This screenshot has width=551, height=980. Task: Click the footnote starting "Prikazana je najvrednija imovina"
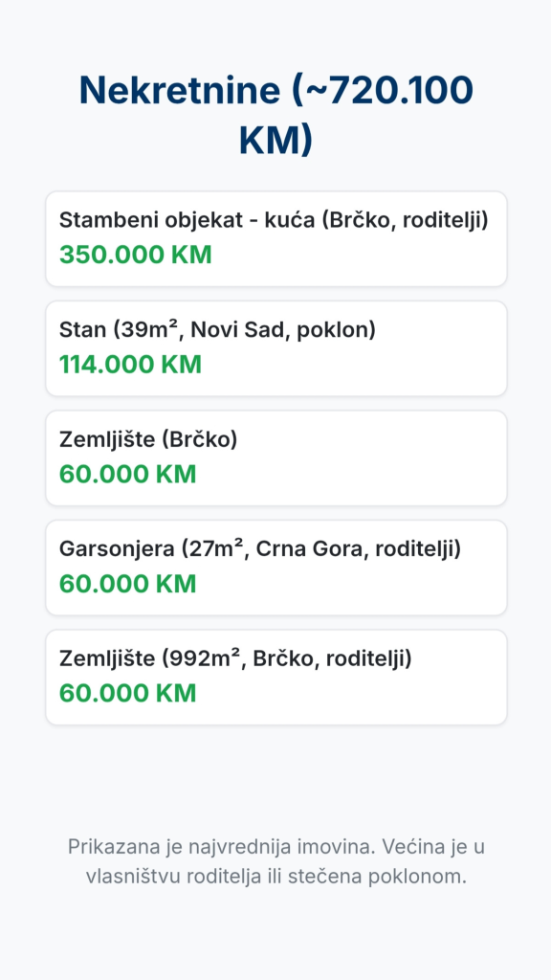[275, 861]
